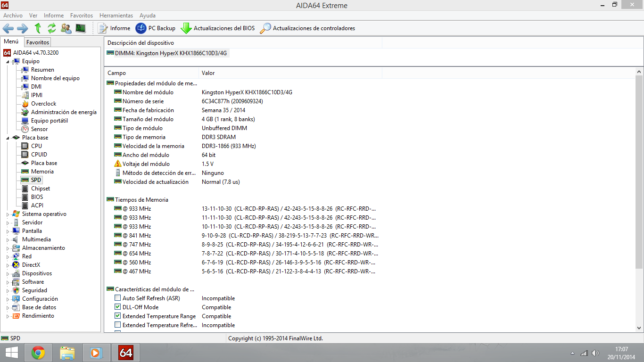The width and height of the screenshot is (644, 362).
Task: Open PC Backup from the toolbar
Action: (156, 28)
